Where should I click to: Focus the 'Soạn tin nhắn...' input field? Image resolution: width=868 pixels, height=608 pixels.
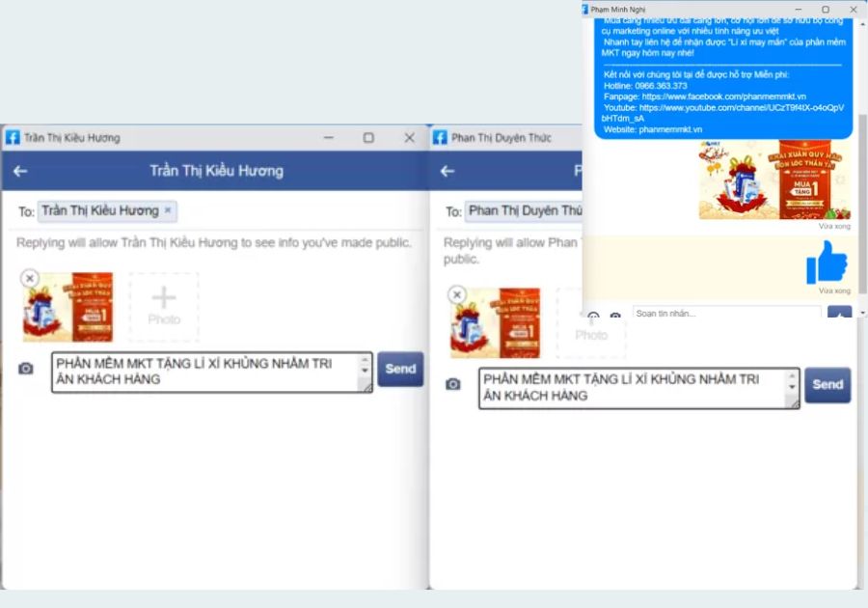[x=725, y=314]
